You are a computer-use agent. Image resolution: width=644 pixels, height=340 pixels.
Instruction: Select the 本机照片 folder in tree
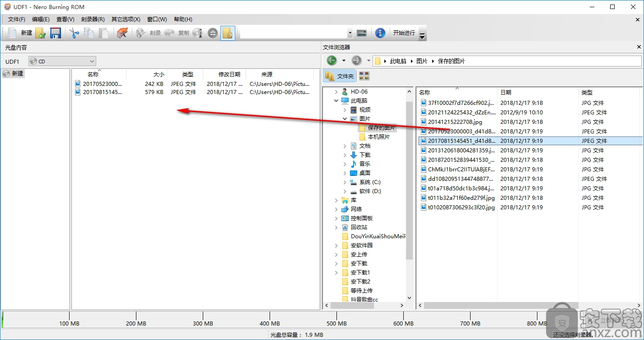coord(378,137)
